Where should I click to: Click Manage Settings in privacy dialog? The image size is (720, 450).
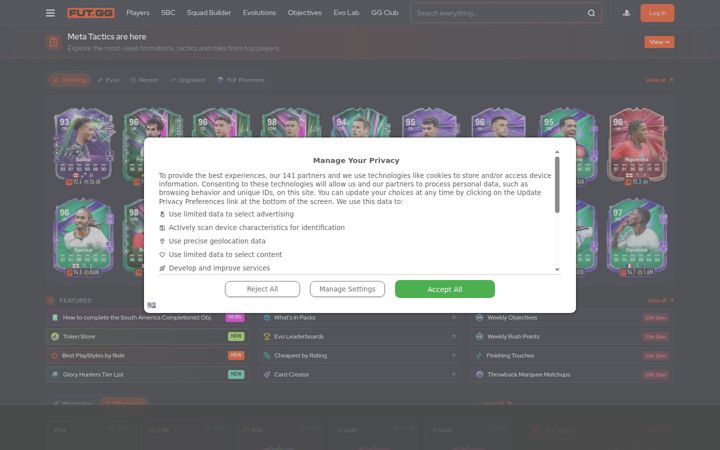(x=347, y=289)
